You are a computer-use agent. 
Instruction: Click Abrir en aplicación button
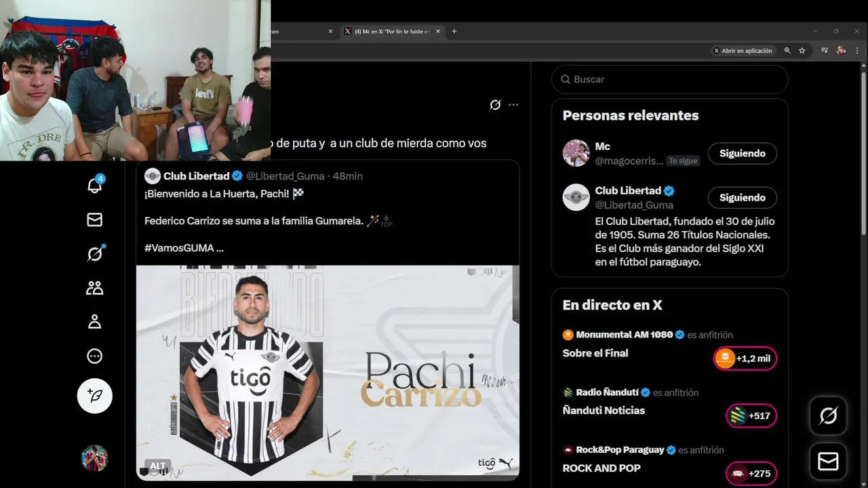[743, 50]
